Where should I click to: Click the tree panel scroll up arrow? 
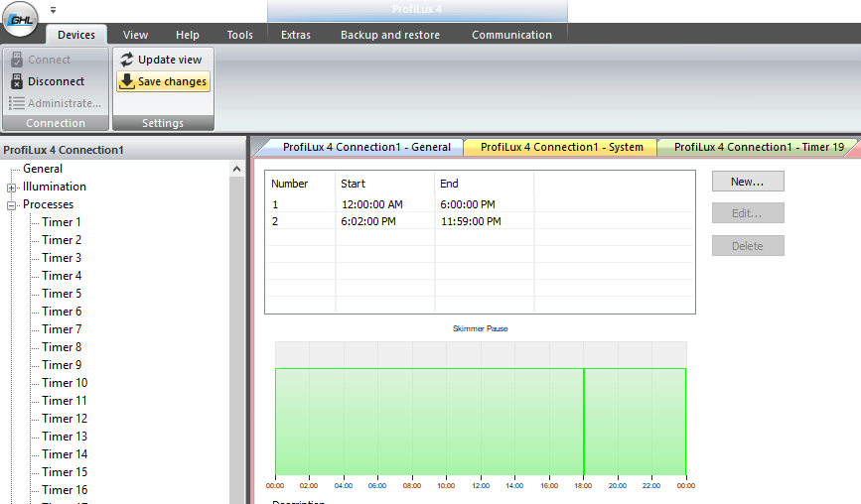click(x=236, y=169)
